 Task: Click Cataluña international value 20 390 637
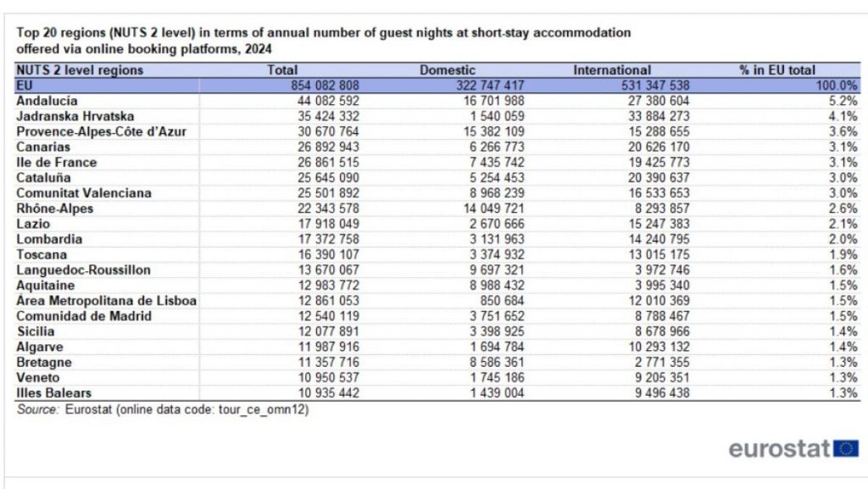click(x=659, y=178)
